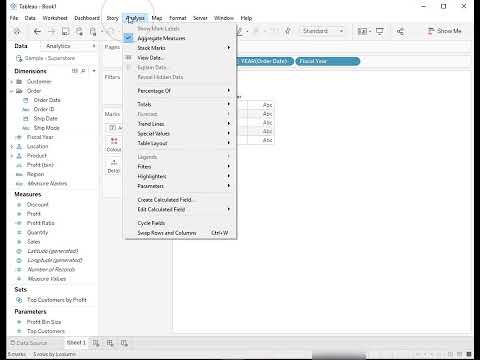The width and height of the screenshot is (480, 360).
Task: Expand the Product hierarchy
Action: click(x=12, y=156)
